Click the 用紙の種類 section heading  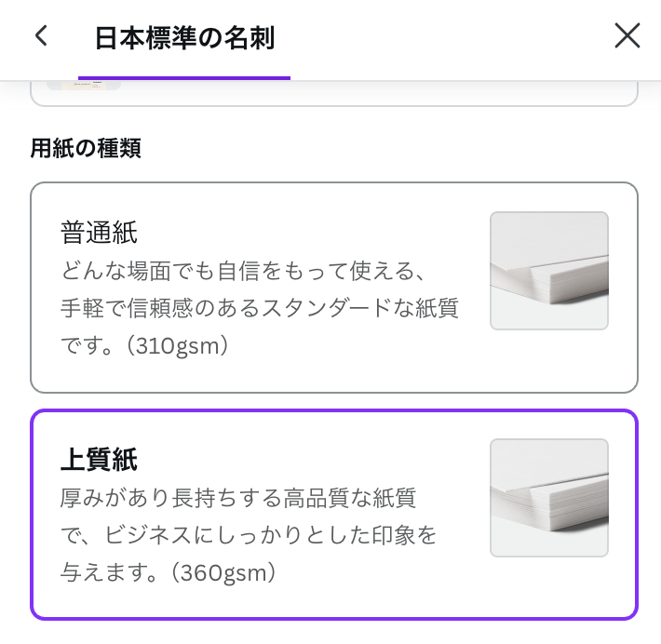click(x=86, y=148)
